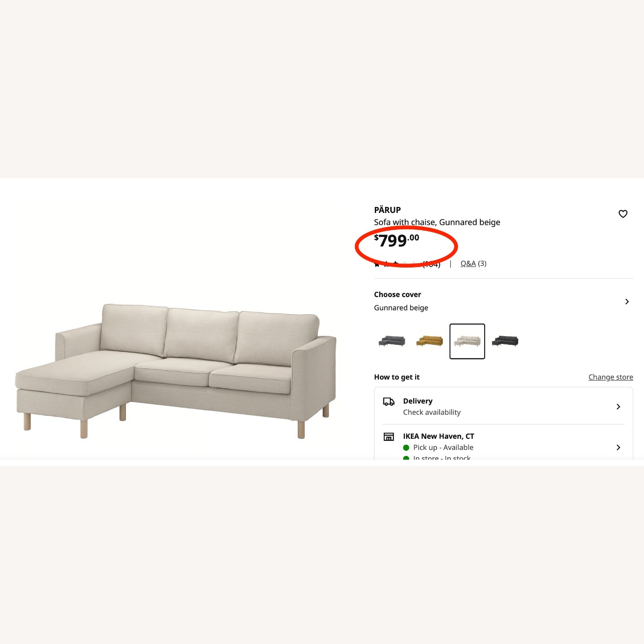Expand the Choose cover chevron
The width and height of the screenshot is (644, 644).
(x=627, y=301)
